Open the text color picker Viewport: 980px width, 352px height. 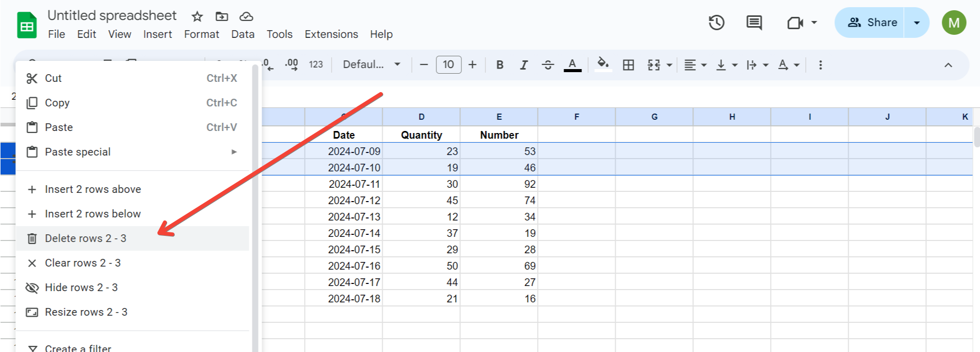572,65
